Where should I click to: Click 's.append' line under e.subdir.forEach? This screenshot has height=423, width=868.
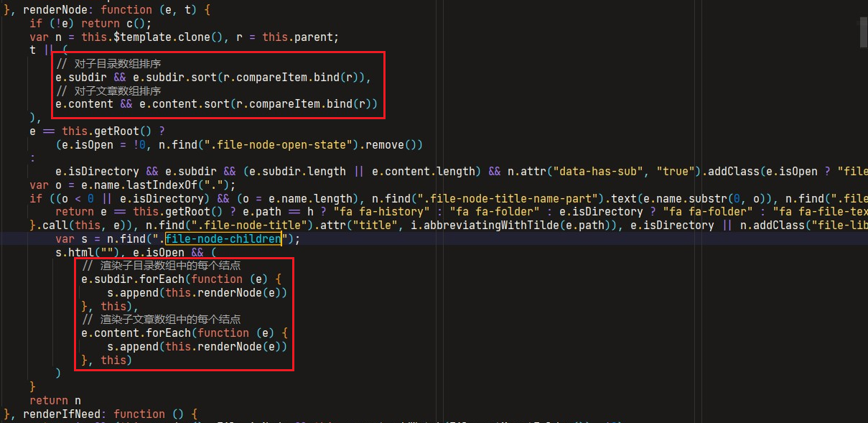point(197,292)
